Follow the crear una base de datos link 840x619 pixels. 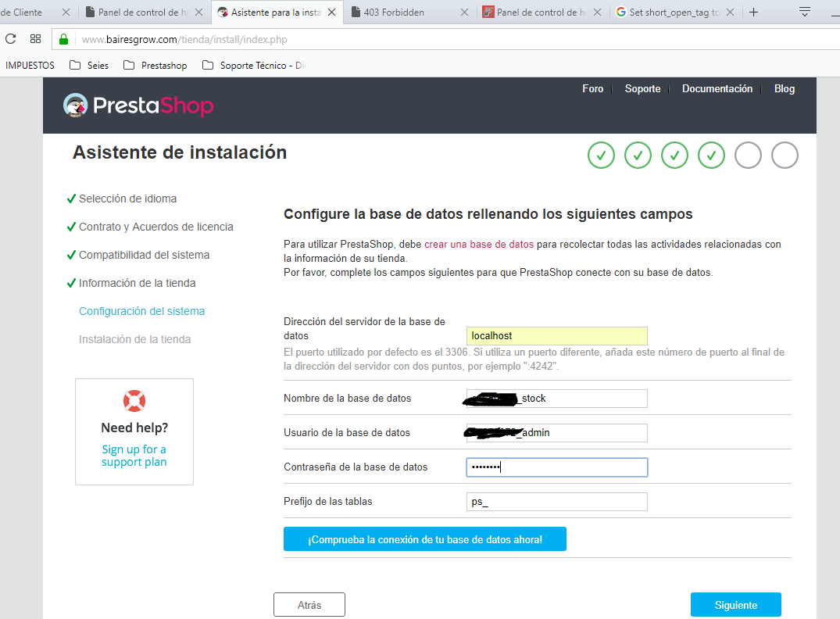click(x=478, y=244)
